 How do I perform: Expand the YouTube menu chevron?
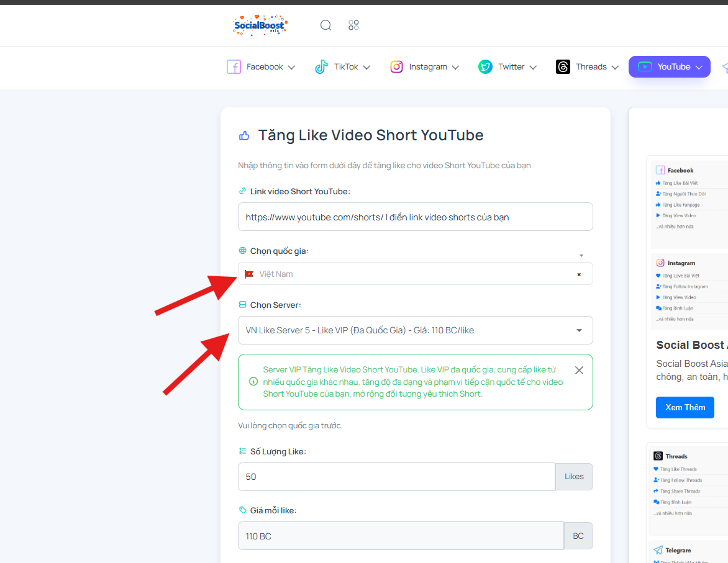(699, 67)
